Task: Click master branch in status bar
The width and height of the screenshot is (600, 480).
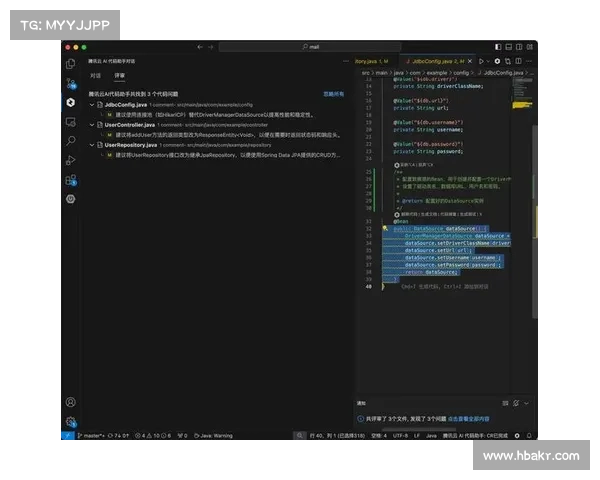Action: tap(91, 436)
